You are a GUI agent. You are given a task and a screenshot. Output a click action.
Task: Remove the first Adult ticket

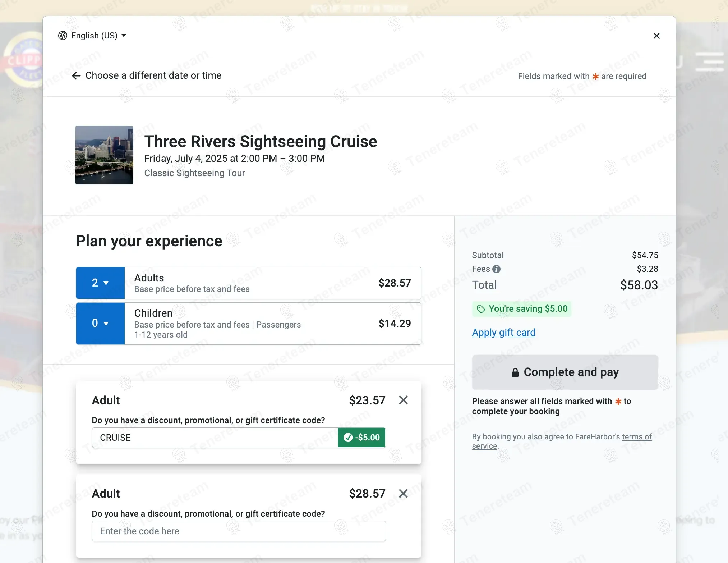403,400
